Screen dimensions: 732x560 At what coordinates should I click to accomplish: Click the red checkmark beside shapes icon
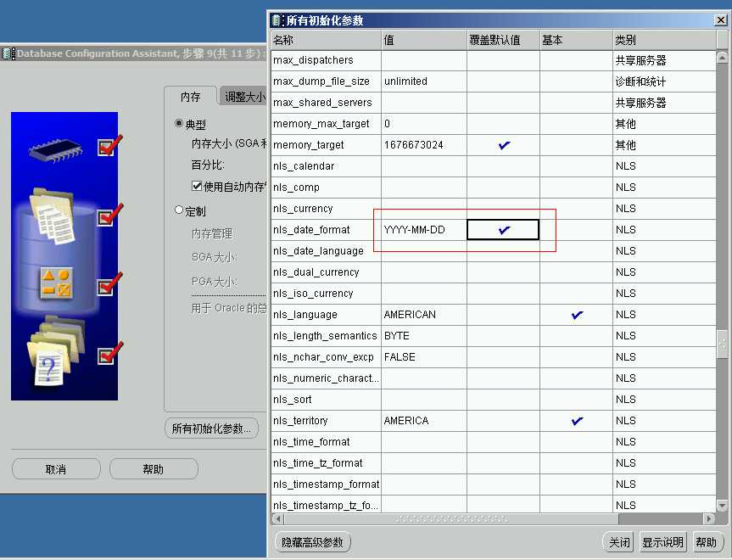[109, 284]
